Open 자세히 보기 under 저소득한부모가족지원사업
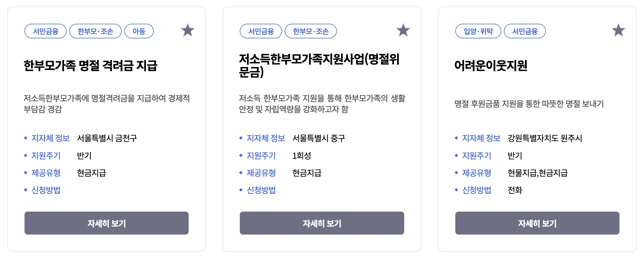The image size is (644, 263). click(322, 223)
